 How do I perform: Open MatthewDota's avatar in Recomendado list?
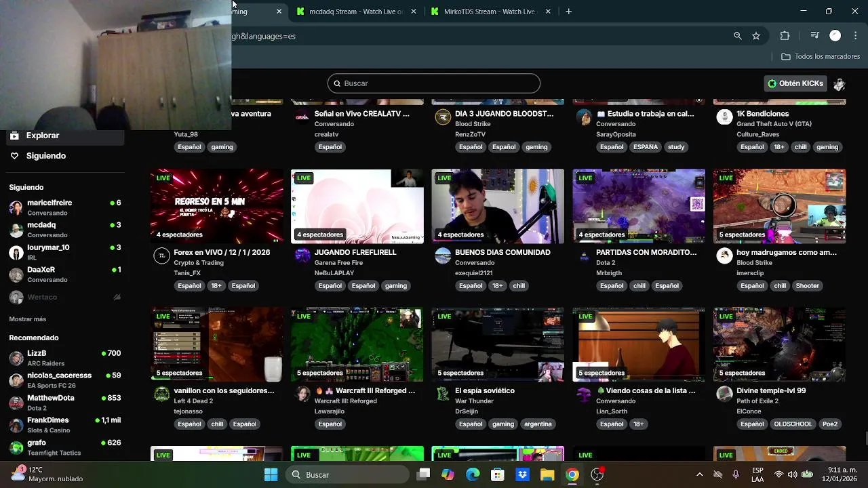pyautogui.click(x=16, y=403)
